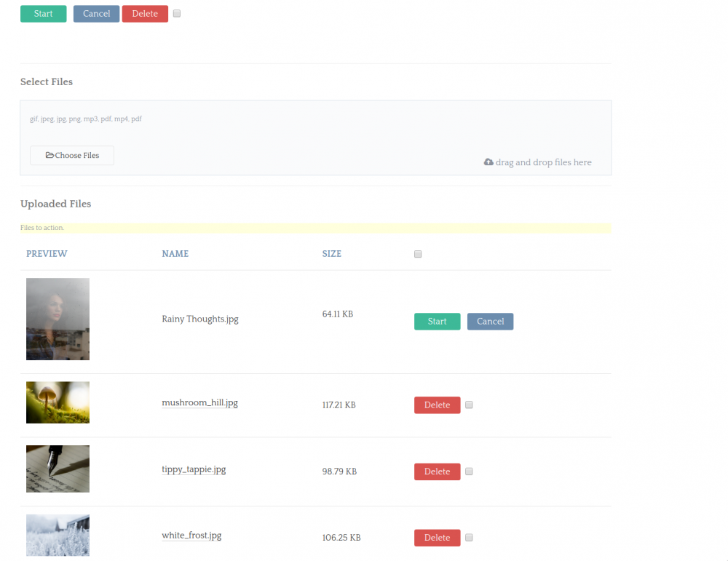Click the fountain pen preview thumbnail

[x=58, y=469]
